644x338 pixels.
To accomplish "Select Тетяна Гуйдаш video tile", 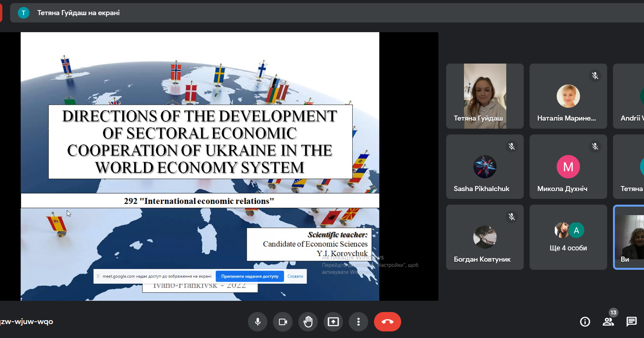I will pos(485,96).
